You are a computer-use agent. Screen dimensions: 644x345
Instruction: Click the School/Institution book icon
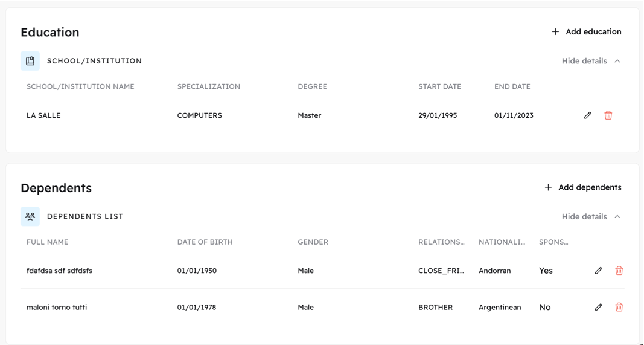(x=30, y=61)
